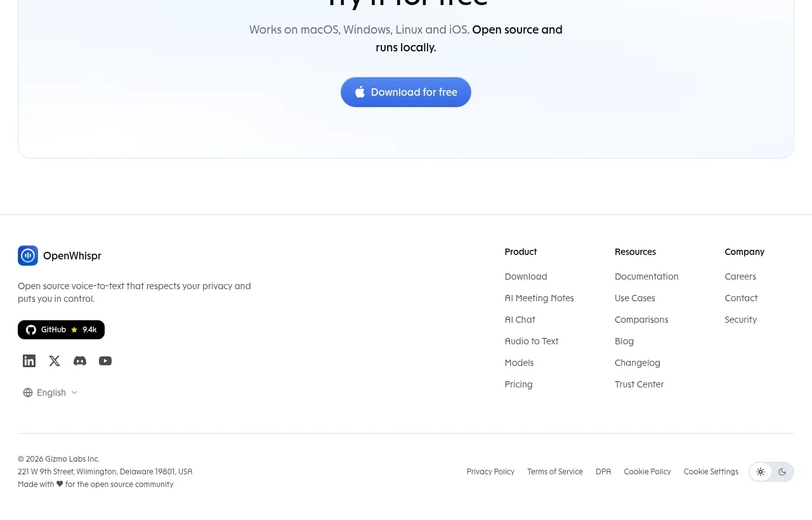Open the Cookie Policy link

click(x=647, y=472)
